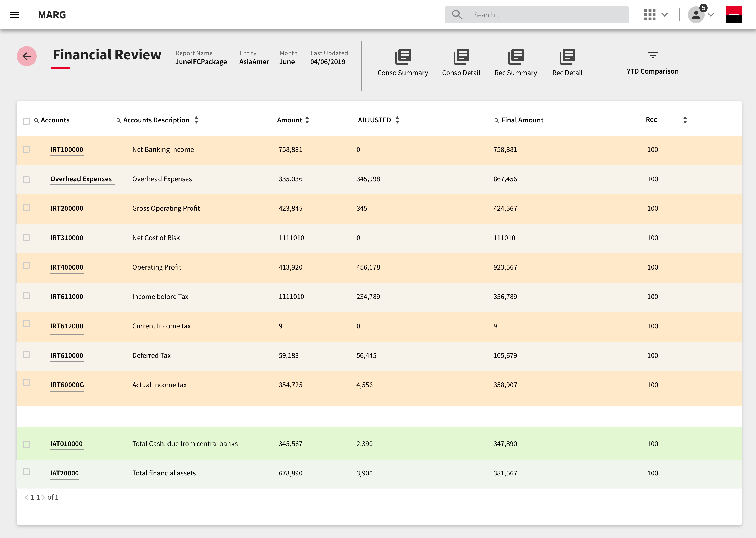
Task: Check the Overhead Expenses row checkbox
Action: click(x=26, y=180)
